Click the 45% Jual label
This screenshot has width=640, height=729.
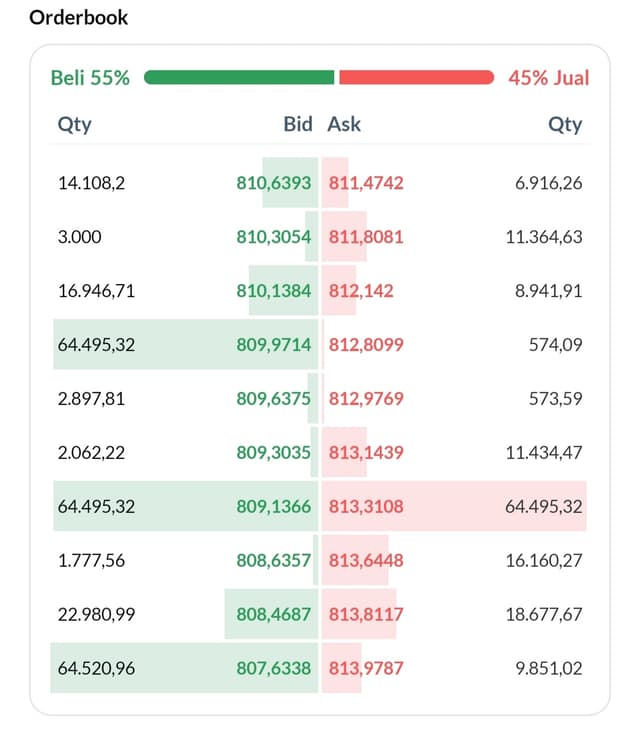coord(548,78)
